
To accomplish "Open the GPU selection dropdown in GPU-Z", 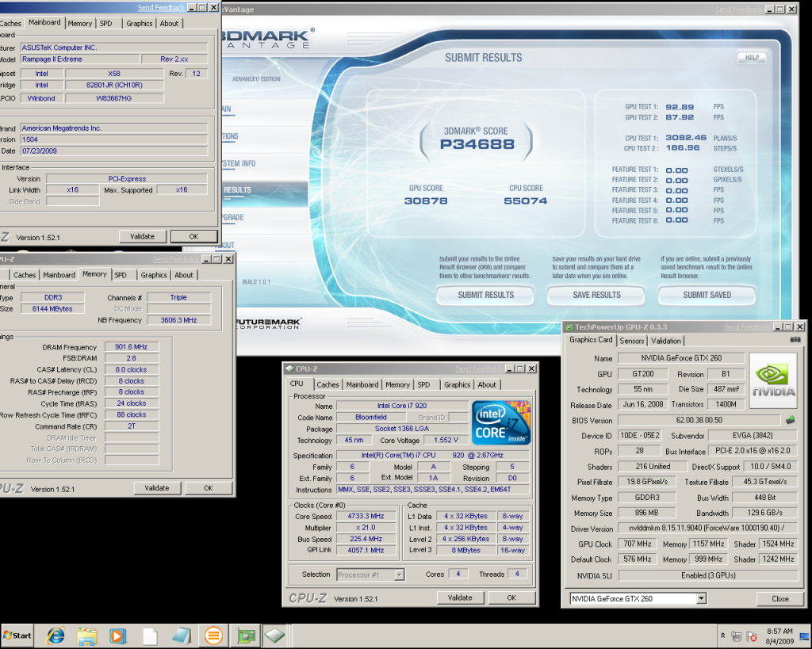I will point(701,598).
